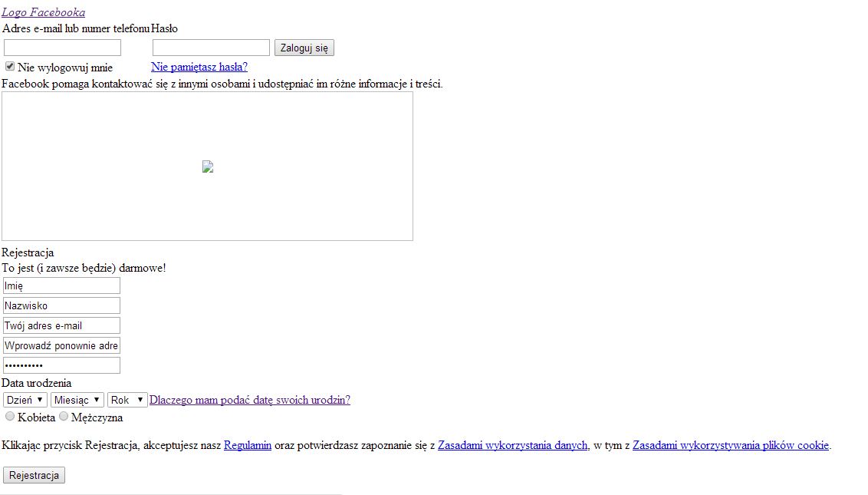Open the Regulamin link

pyautogui.click(x=248, y=445)
